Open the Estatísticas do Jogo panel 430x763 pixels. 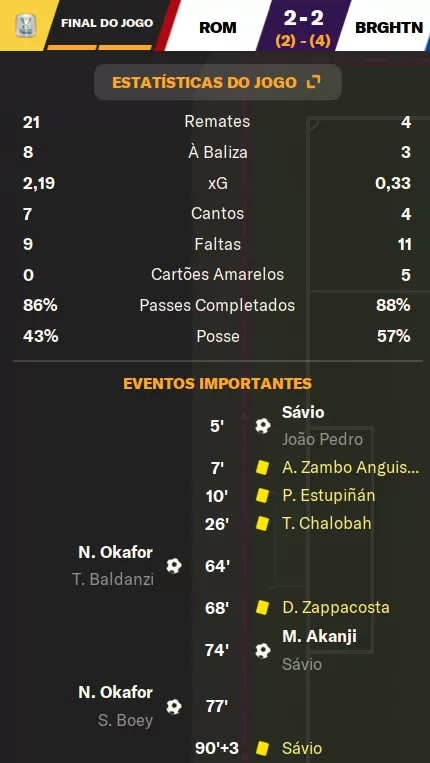pyautogui.click(x=218, y=82)
